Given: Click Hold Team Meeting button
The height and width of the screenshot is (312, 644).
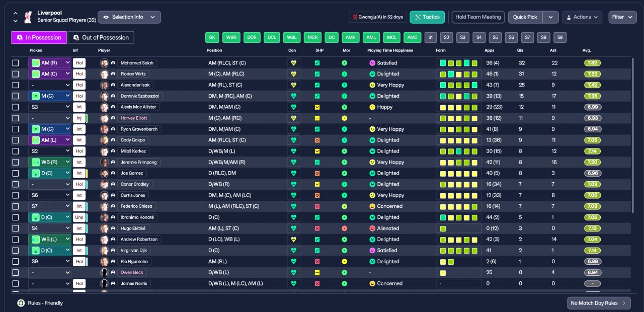Looking at the screenshot, I should tap(478, 17).
